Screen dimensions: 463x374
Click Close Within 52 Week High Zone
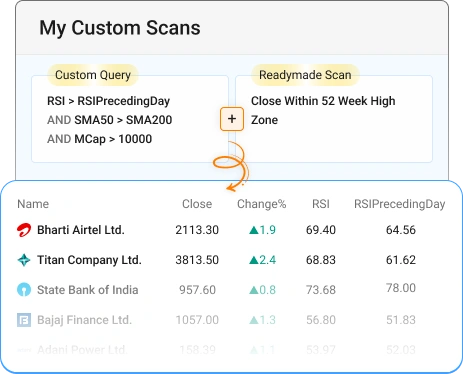click(323, 110)
